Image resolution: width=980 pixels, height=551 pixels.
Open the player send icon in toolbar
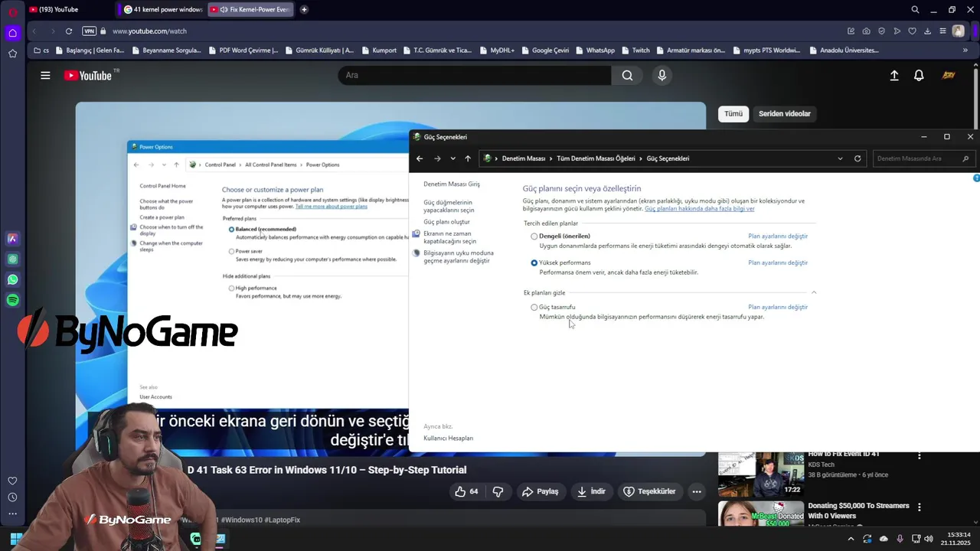[897, 31]
